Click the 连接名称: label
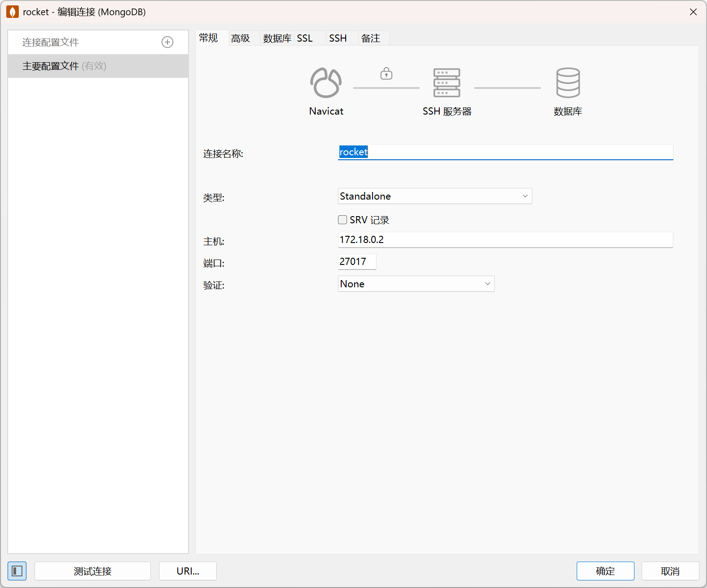This screenshot has height=588, width=707. coord(223,153)
